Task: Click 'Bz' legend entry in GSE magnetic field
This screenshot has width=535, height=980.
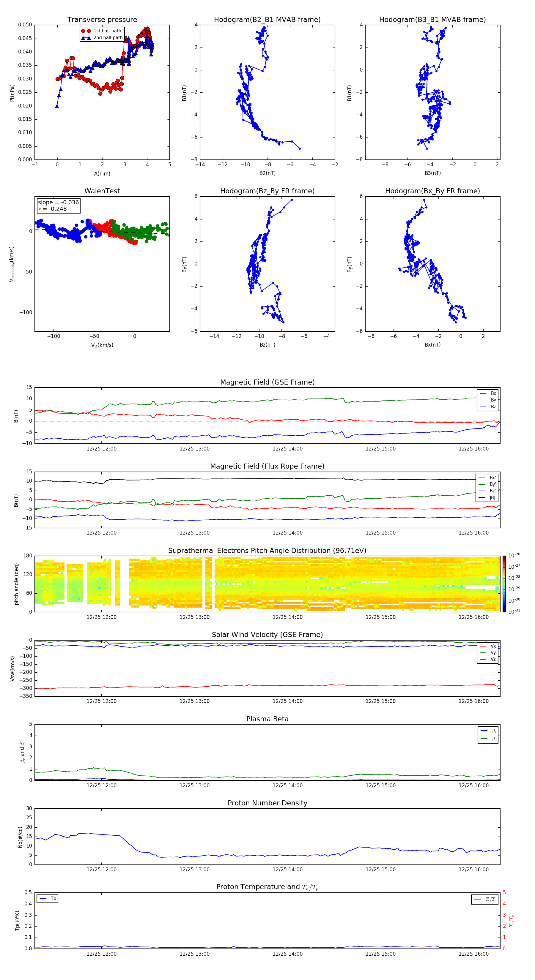Action: coord(488,407)
